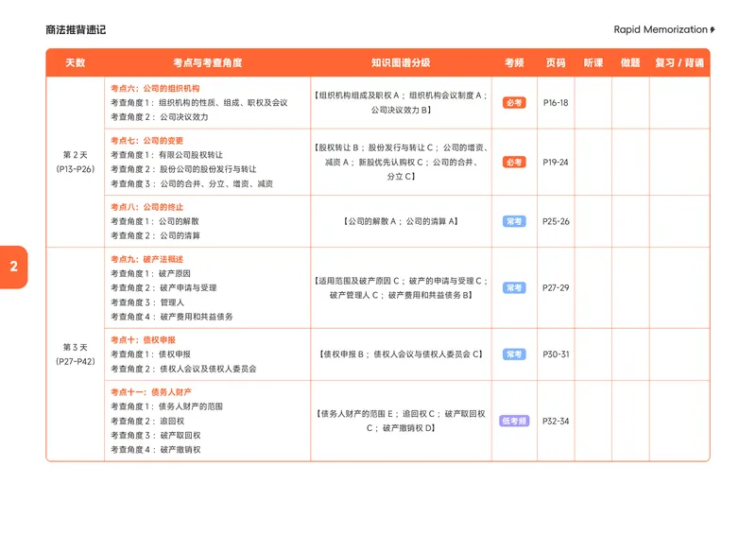This screenshot has width=756, height=535.
Task: Click empty 听课 cell for 考点九
Action: coord(593,288)
